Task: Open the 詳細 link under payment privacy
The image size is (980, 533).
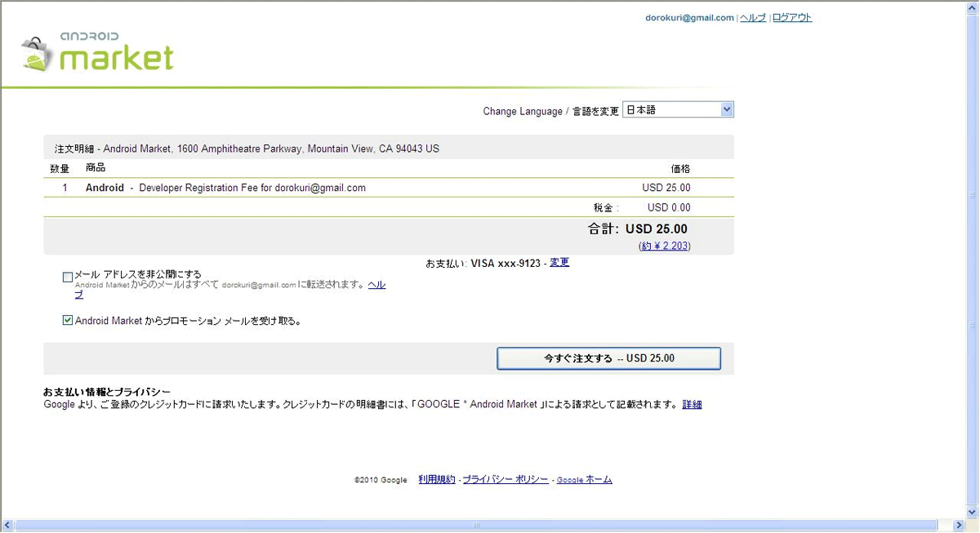Action: 692,404
